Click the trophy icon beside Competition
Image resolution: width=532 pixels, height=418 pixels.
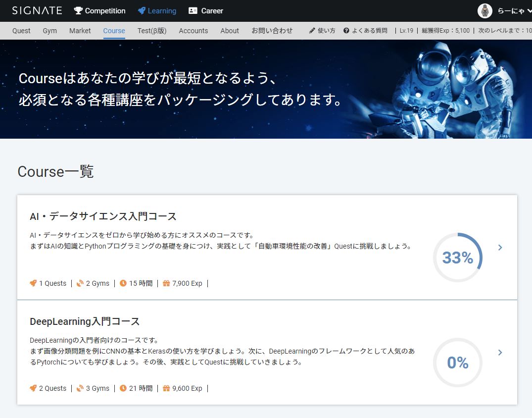coord(78,10)
